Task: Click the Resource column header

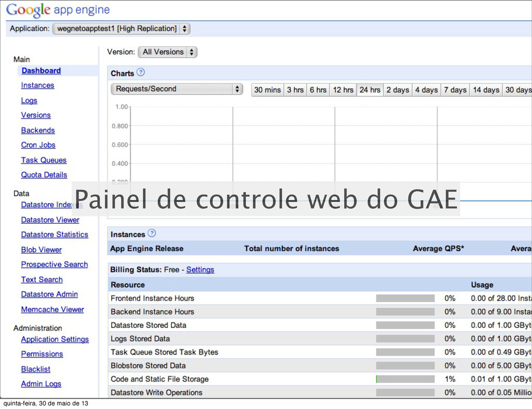Action: [x=128, y=284]
